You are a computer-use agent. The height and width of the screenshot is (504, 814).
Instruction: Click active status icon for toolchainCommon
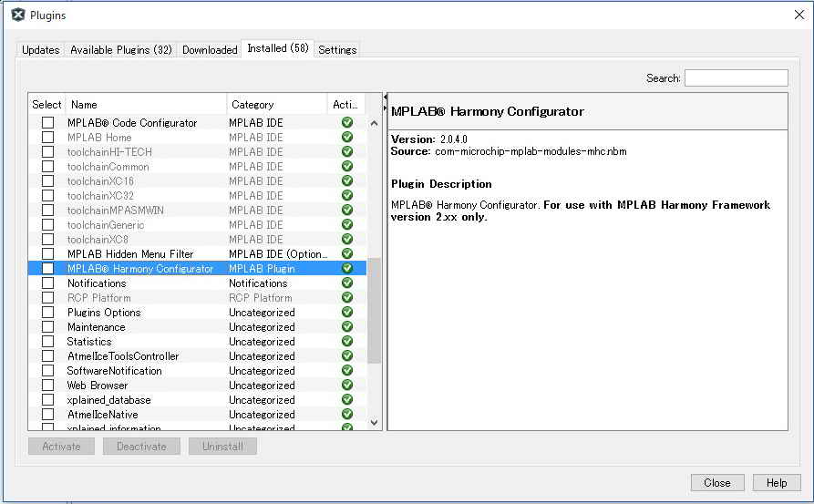click(x=347, y=166)
